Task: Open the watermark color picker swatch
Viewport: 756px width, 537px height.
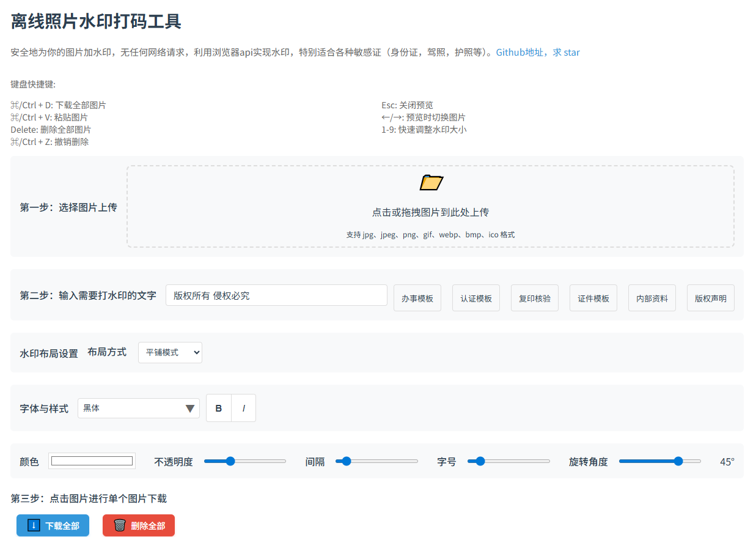Action: (x=92, y=461)
